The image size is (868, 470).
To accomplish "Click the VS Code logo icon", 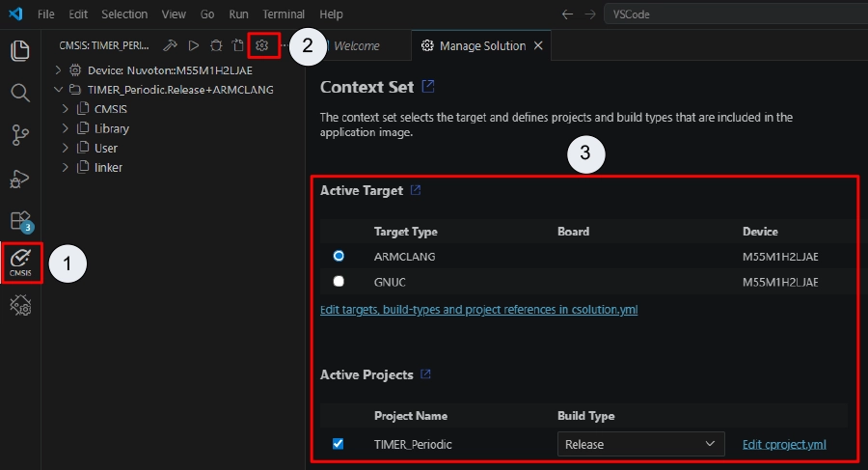I will [x=16, y=14].
